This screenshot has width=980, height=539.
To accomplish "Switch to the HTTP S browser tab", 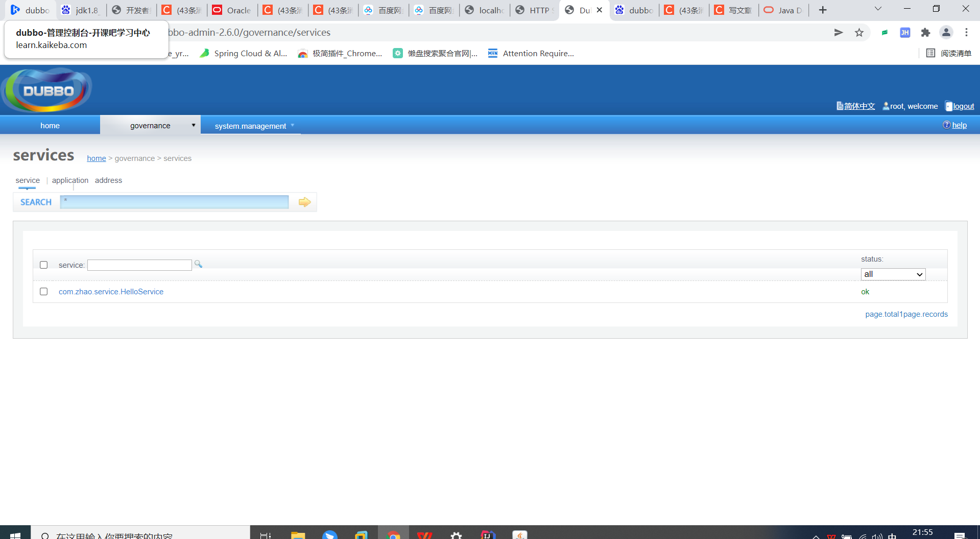I will coord(535,10).
